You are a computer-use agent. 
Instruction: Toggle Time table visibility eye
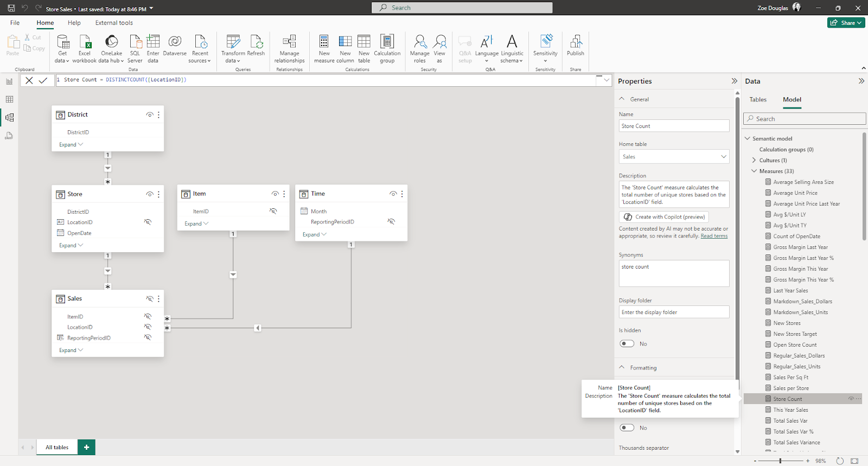pyautogui.click(x=393, y=194)
